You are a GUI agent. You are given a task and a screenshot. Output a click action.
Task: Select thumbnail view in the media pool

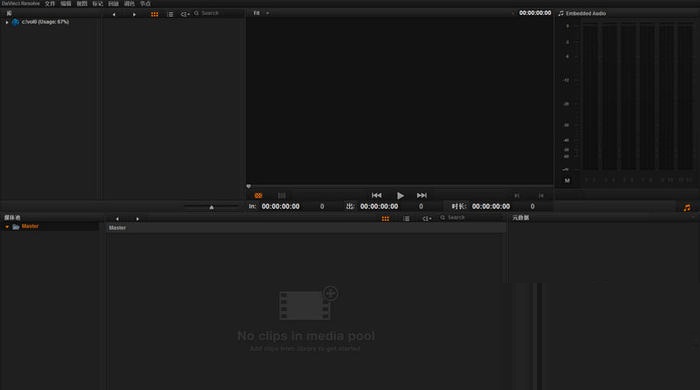click(x=385, y=219)
